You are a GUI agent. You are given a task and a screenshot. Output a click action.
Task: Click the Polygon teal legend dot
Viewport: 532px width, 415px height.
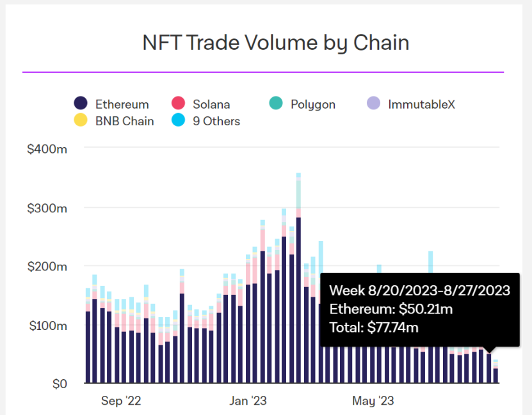tap(276, 104)
